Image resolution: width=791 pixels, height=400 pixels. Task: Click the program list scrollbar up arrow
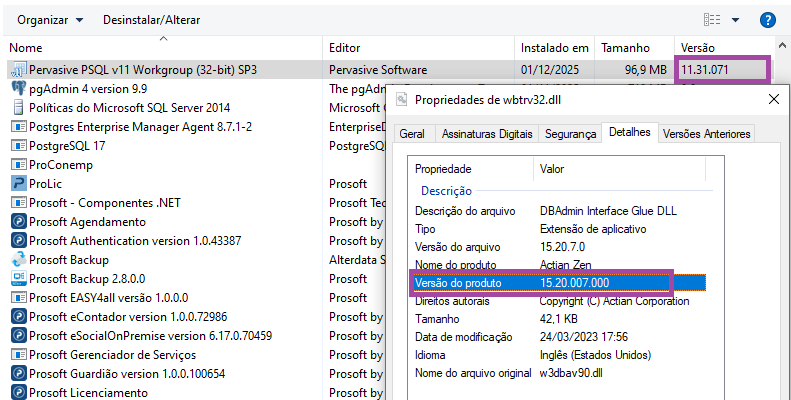[x=782, y=45]
